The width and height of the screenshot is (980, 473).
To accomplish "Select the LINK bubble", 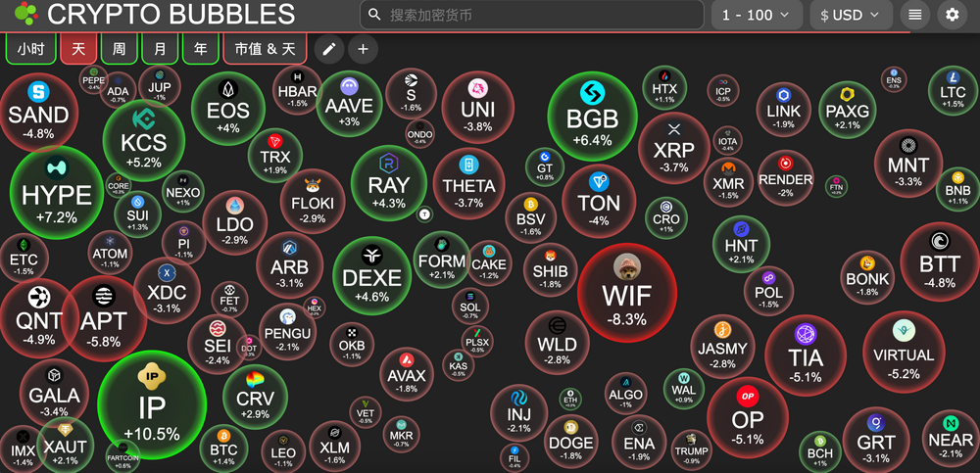I will point(784,110).
